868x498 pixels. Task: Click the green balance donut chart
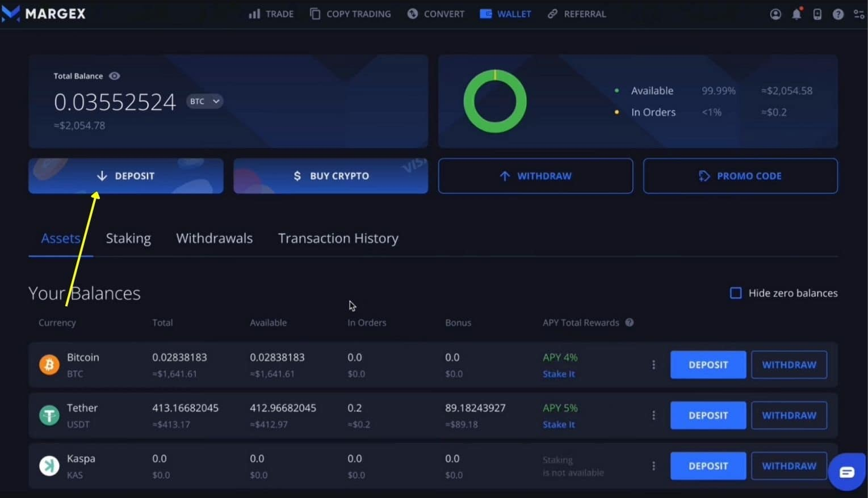(495, 101)
